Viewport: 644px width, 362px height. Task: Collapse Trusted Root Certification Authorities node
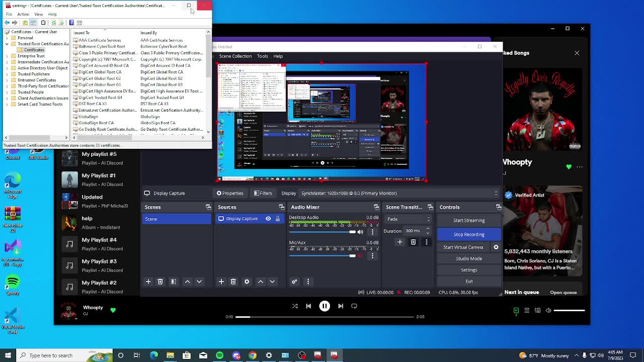point(7,44)
